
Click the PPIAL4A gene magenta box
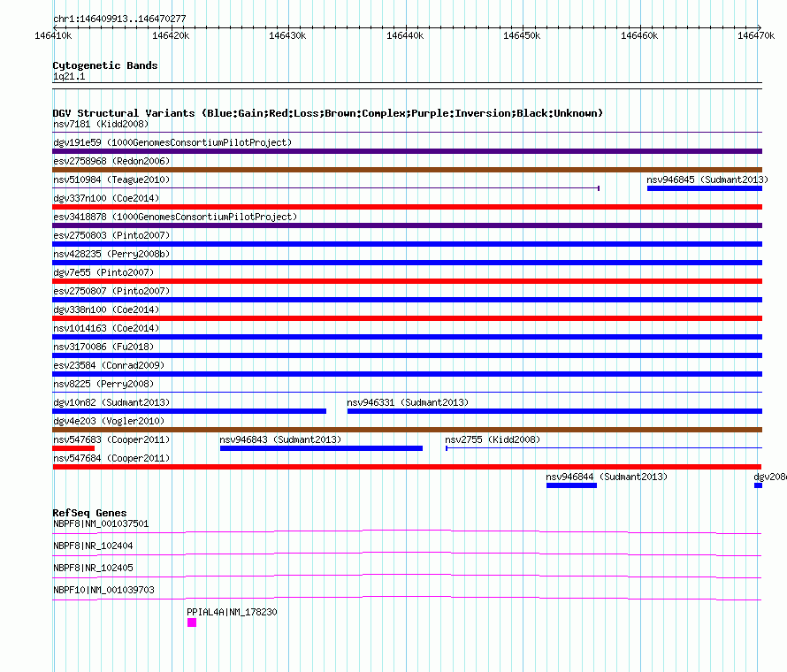192,622
